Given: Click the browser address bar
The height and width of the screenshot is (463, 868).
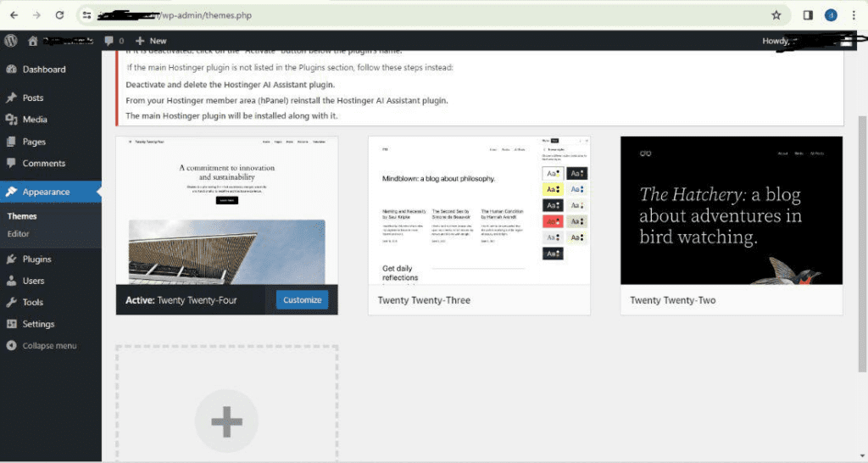Looking at the screenshot, I should click(x=426, y=15).
